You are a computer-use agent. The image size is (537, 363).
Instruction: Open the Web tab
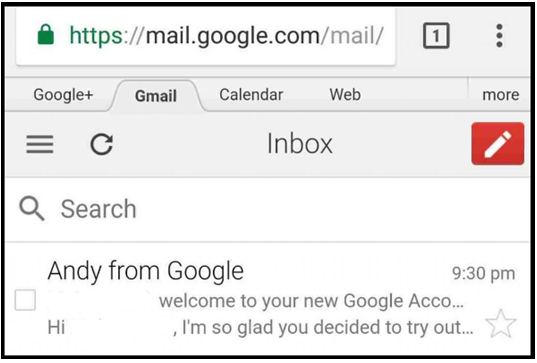[x=345, y=95]
